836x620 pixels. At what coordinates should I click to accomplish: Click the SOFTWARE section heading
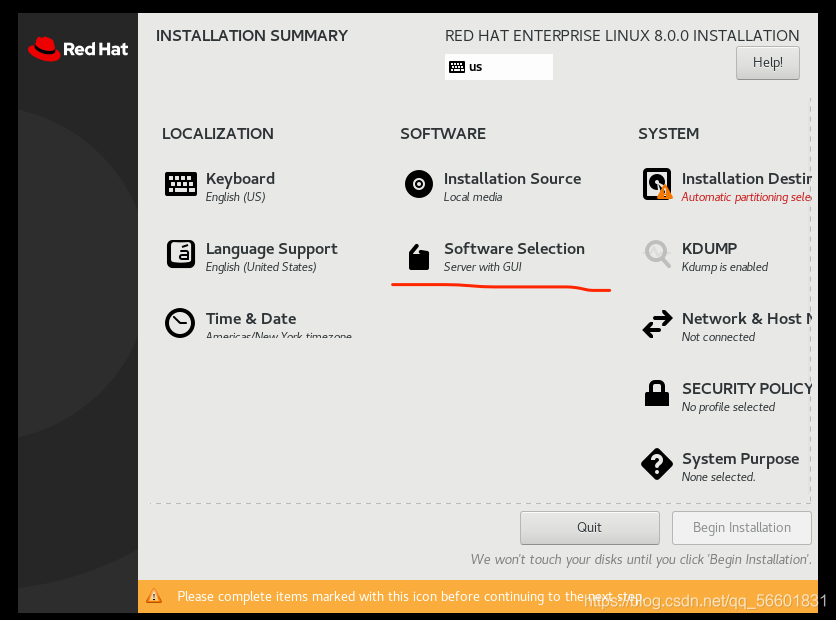pyautogui.click(x=443, y=134)
